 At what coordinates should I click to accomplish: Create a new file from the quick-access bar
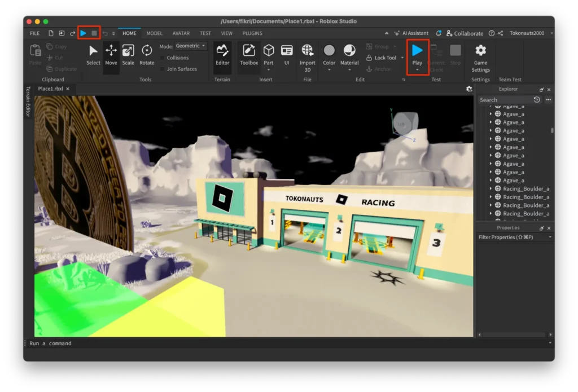(51, 33)
